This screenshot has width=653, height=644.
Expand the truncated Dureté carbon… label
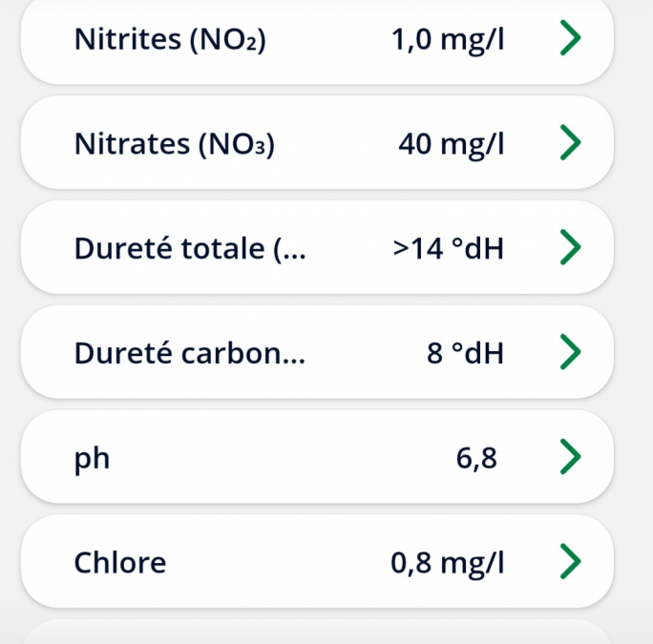190,353
